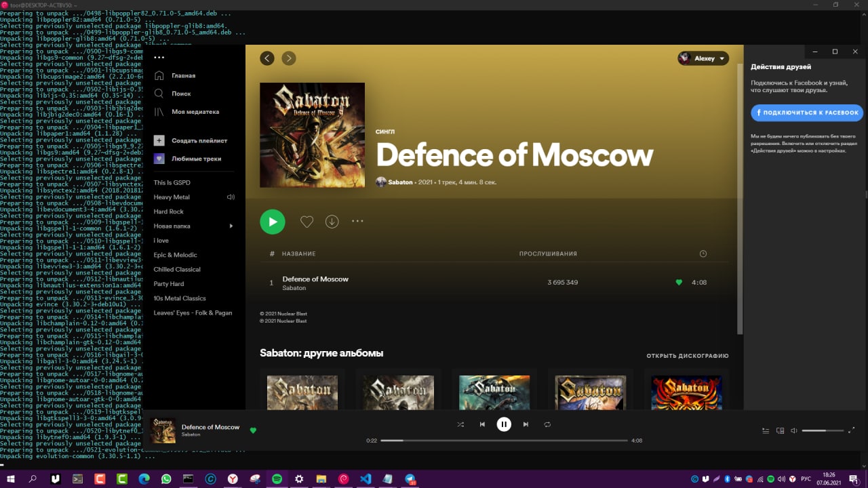Click ОТКРЫТЬ ДИСКОГРАФИЮ link
Viewport: 868px width, 488px height.
pyautogui.click(x=688, y=356)
